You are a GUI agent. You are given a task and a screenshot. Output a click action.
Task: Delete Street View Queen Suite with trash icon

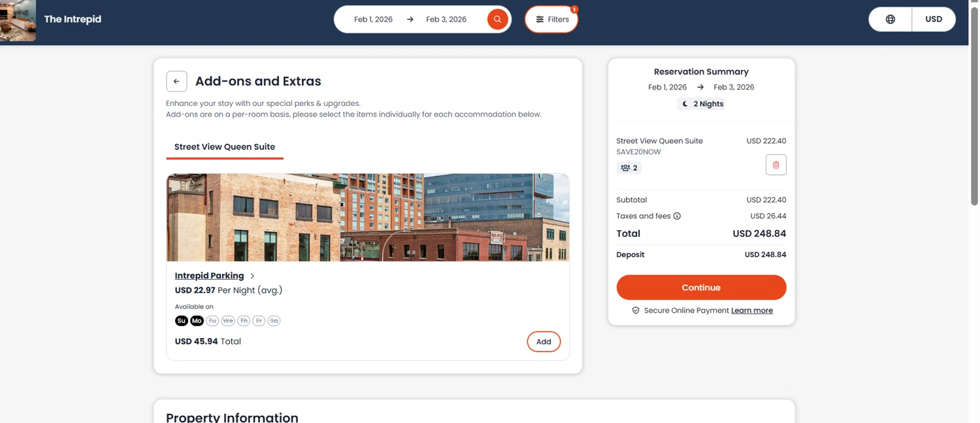(x=776, y=165)
